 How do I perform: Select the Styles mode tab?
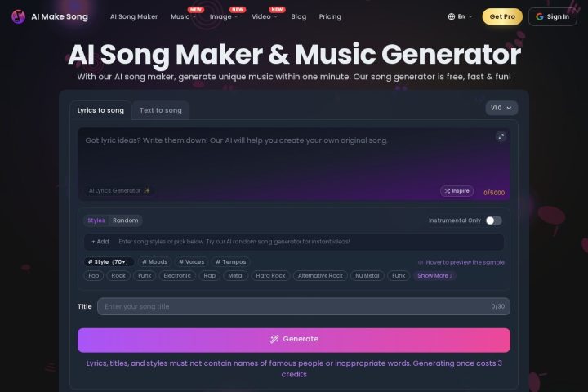pyautogui.click(x=96, y=220)
